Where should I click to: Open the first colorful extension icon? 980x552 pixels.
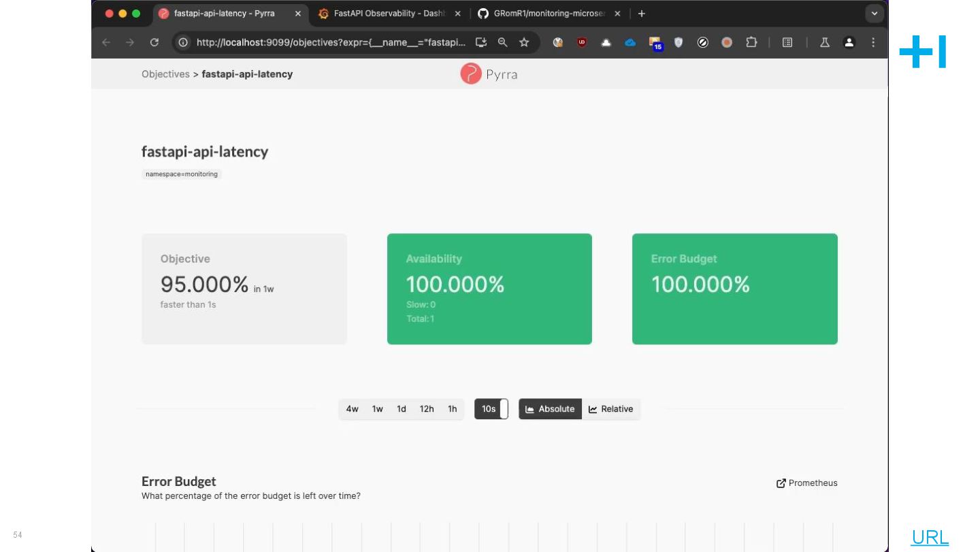click(x=558, y=42)
